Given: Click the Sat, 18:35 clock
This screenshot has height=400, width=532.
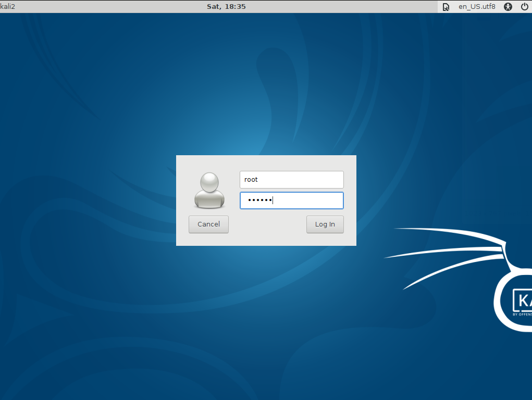Looking at the screenshot, I should pyautogui.click(x=226, y=6).
